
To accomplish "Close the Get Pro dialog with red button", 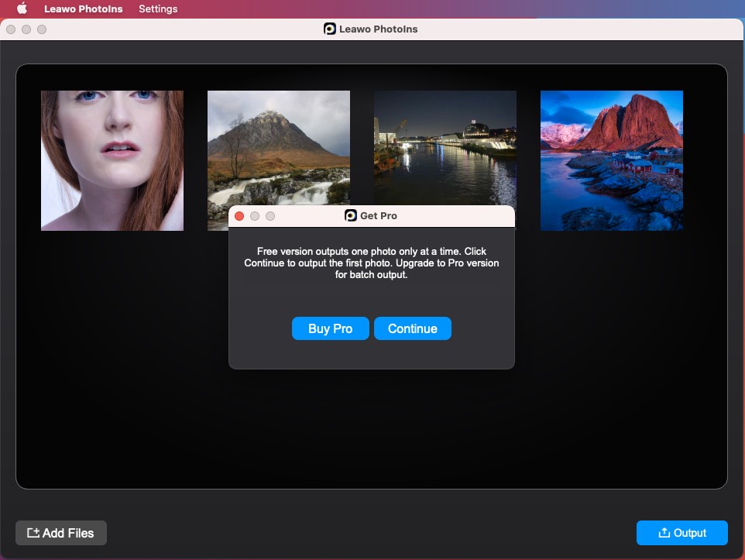I will 239,216.
